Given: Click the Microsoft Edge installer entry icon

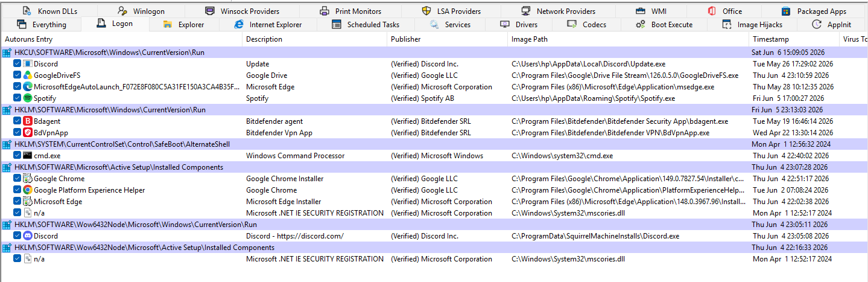Looking at the screenshot, I should coord(27,202).
